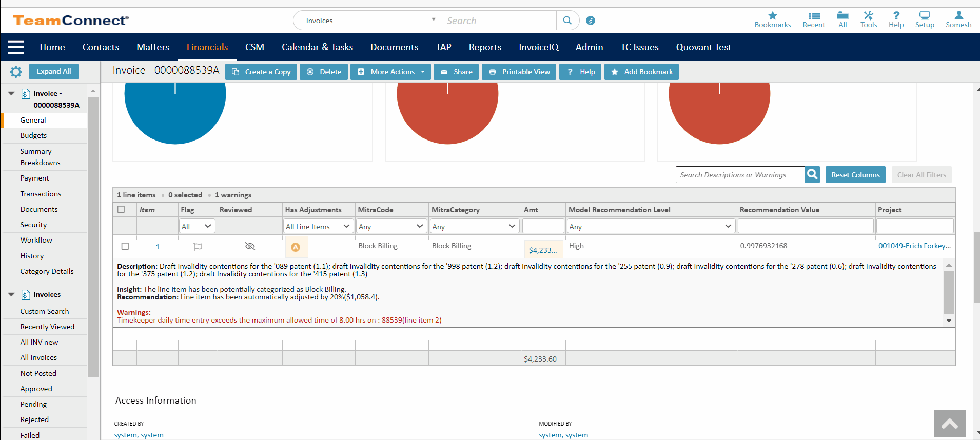The image size is (980, 440).
Task: Collapse the Invoice 0000088539A tree node
Action: [11, 94]
